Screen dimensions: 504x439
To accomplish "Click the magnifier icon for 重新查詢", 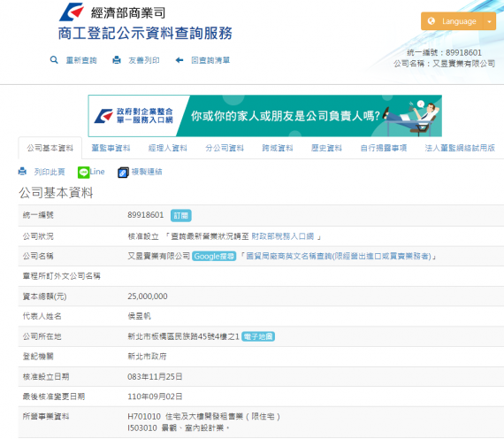I will 54,60.
